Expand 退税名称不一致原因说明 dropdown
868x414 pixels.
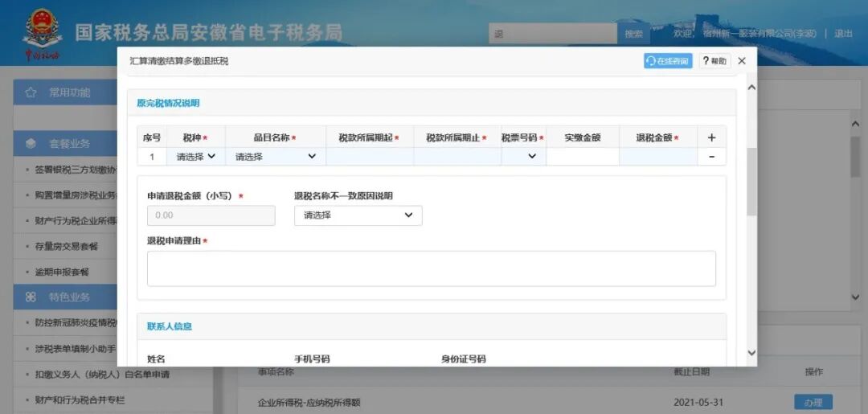coord(358,215)
